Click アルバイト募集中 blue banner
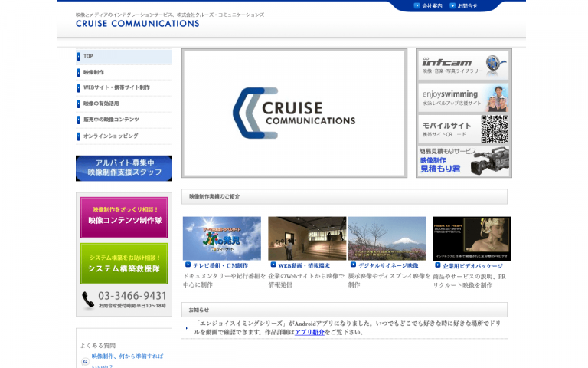 coord(124,168)
